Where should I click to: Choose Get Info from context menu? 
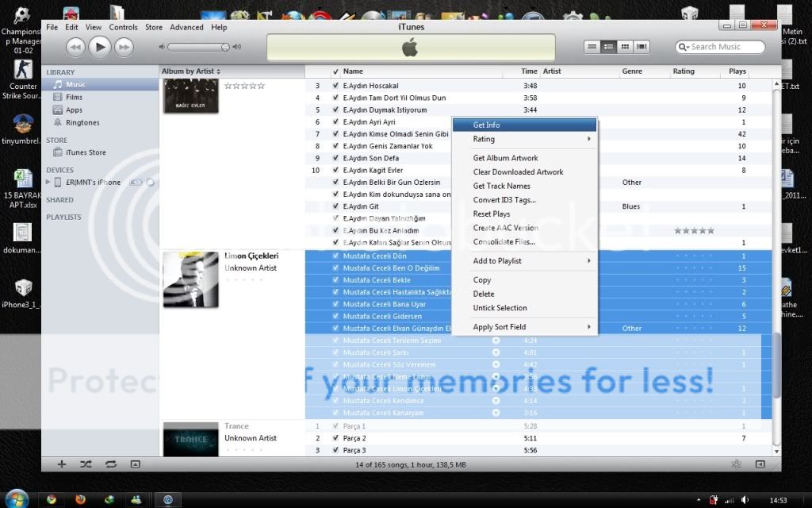point(525,125)
